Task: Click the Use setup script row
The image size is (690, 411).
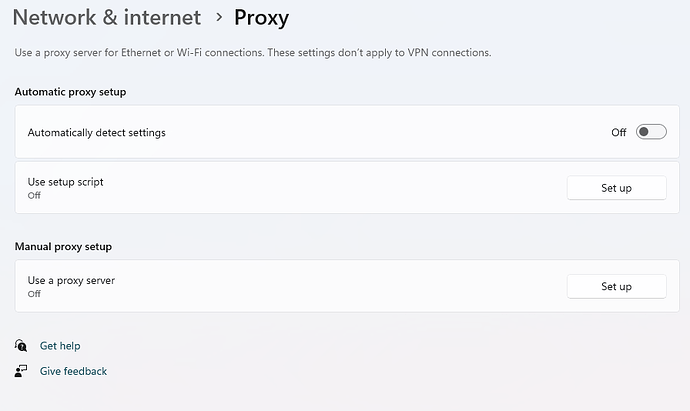Action: click(347, 187)
